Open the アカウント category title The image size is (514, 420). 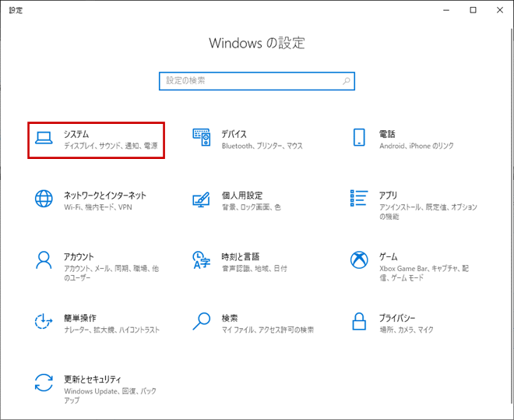tap(79, 256)
